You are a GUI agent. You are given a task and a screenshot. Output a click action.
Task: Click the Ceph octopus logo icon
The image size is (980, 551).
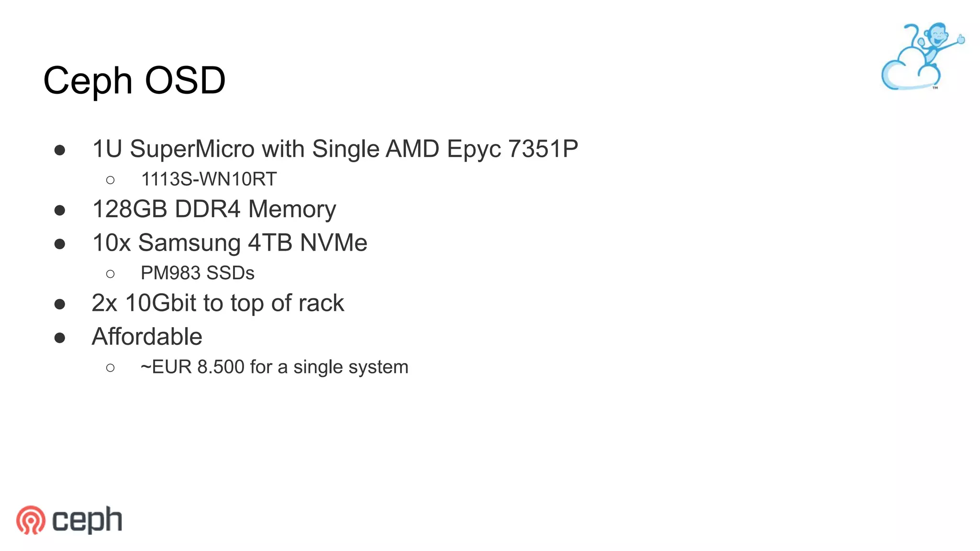tap(31, 520)
